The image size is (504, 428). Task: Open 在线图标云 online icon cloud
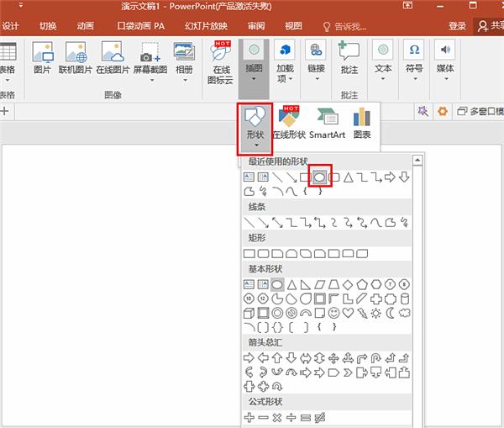[220, 63]
